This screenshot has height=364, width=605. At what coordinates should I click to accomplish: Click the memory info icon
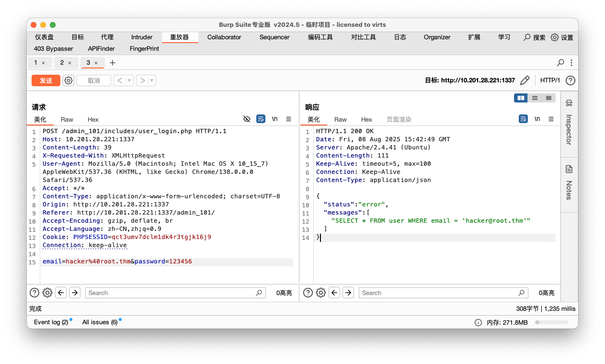click(478, 323)
